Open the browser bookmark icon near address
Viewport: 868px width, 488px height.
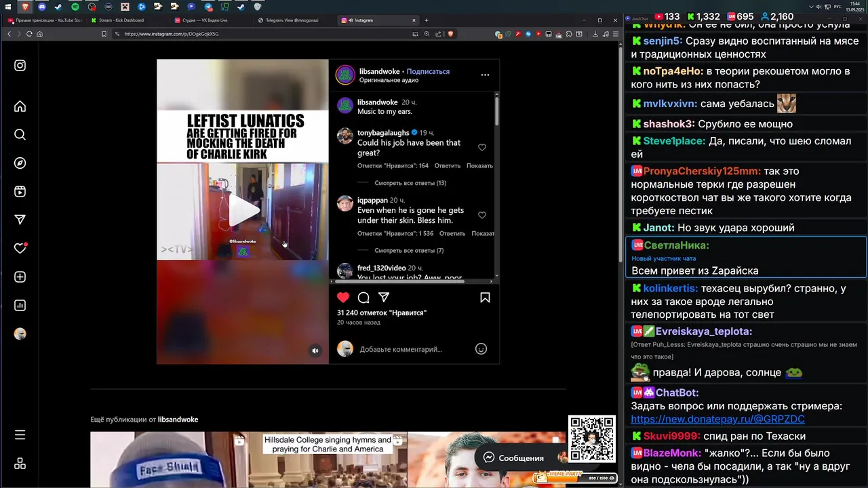click(104, 34)
